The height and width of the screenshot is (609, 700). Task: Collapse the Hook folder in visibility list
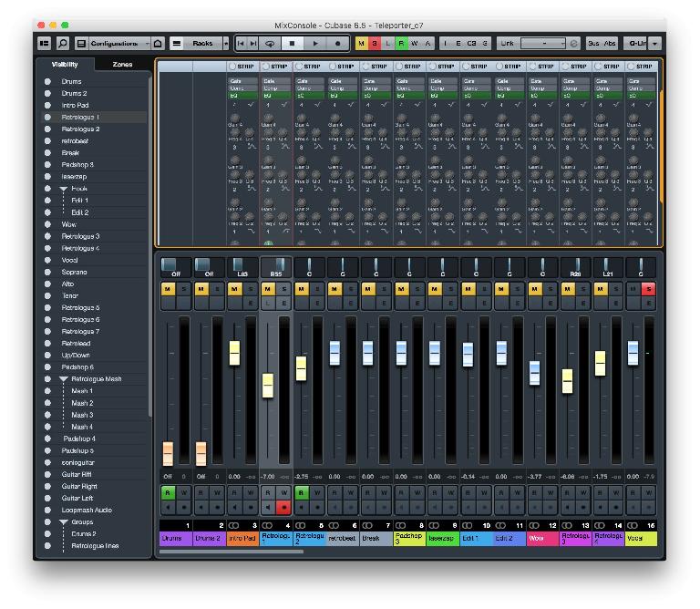point(64,189)
